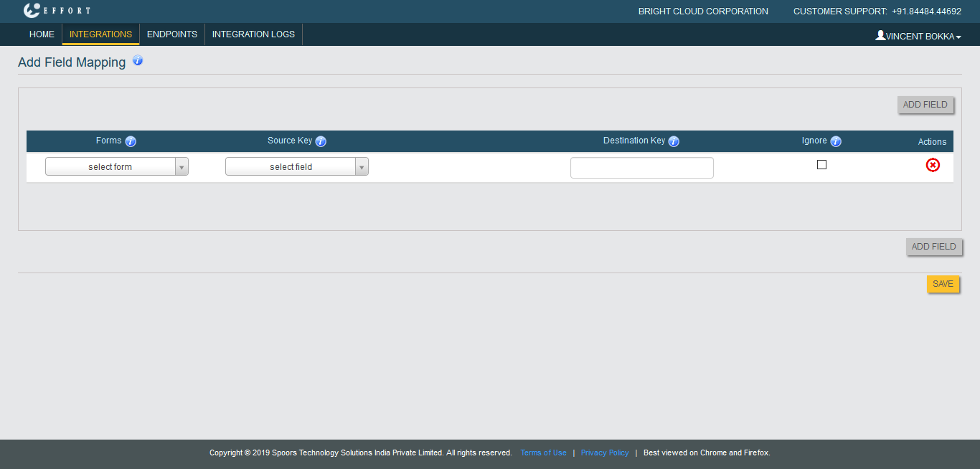Click info icon beside Add Field Mapping title
The height and width of the screenshot is (469, 980).
coord(138,61)
